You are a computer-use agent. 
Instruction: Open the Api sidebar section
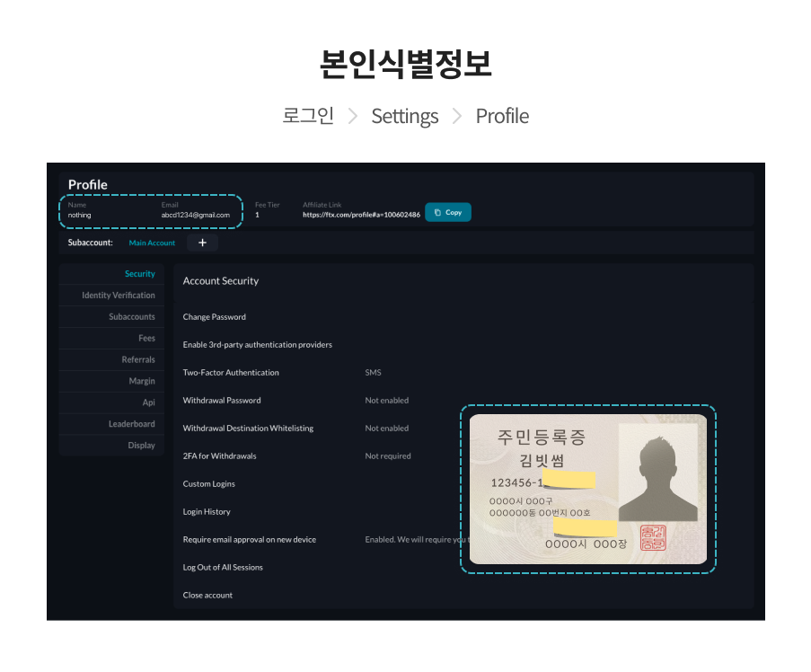click(x=111, y=402)
